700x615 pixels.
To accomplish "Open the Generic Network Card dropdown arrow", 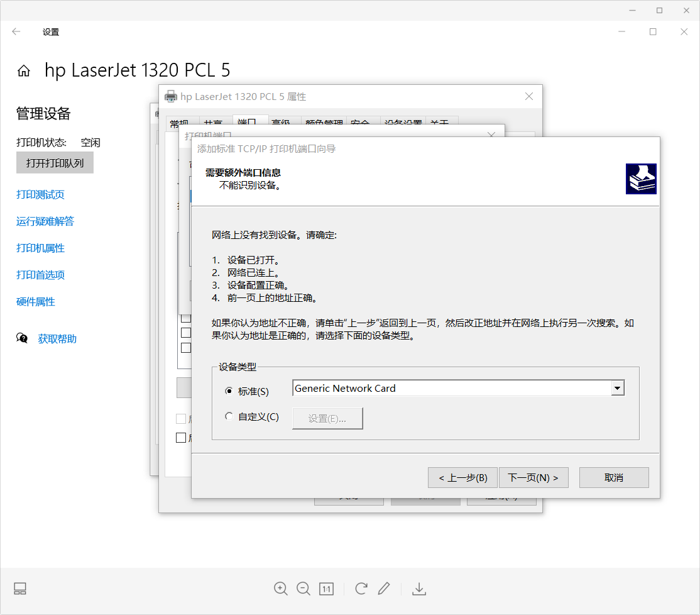I will (x=617, y=389).
